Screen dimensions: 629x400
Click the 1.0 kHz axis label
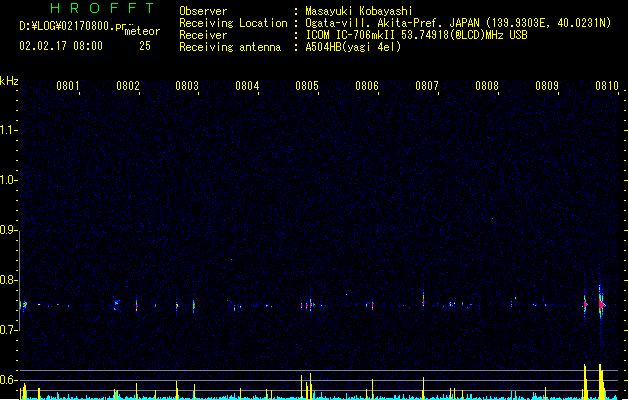coord(8,180)
